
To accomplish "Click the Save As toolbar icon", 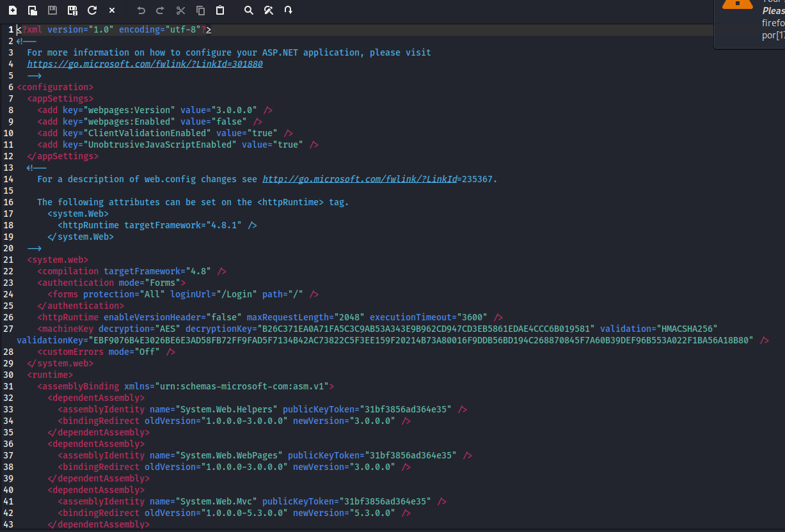I will (x=72, y=10).
